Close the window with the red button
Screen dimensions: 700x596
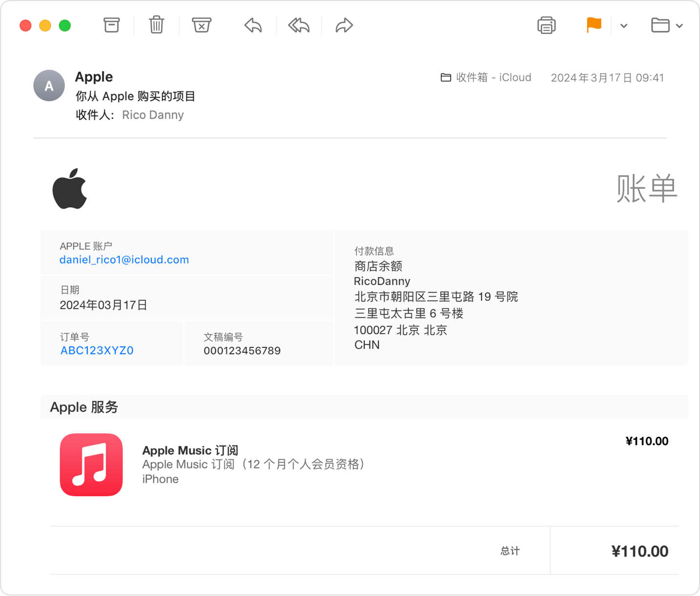tap(25, 25)
